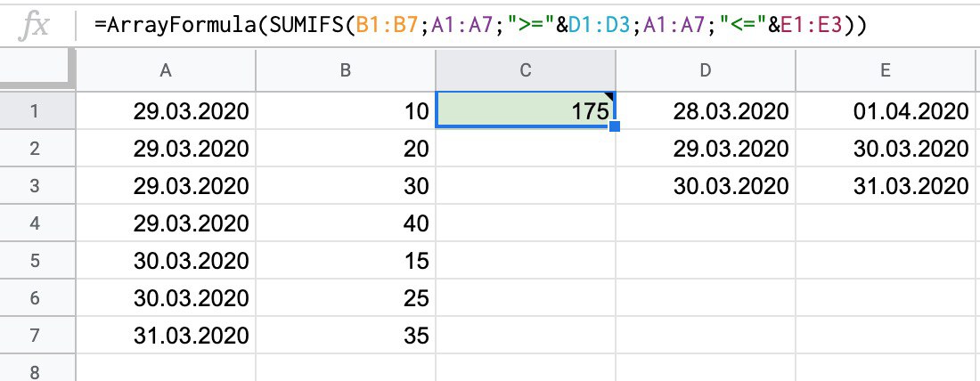This screenshot has height=381, width=980.
Task: Click the row 4 header
Action: (x=34, y=223)
